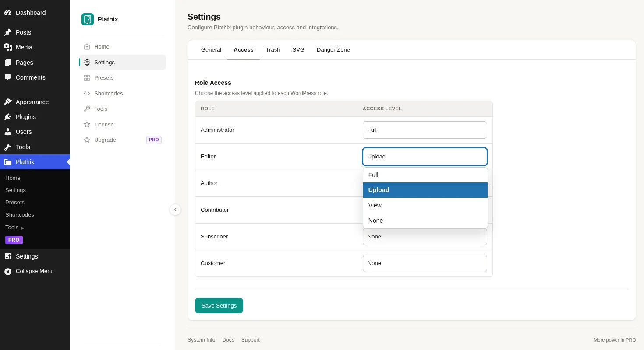Click the Presets grid icon in Plathix sidebar

click(x=87, y=78)
